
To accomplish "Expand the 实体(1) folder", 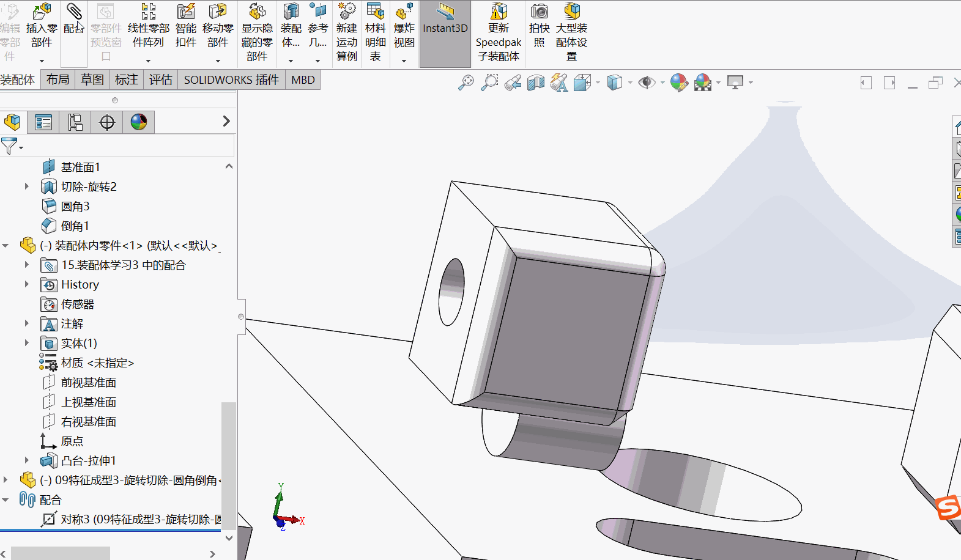I will coord(26,343).
